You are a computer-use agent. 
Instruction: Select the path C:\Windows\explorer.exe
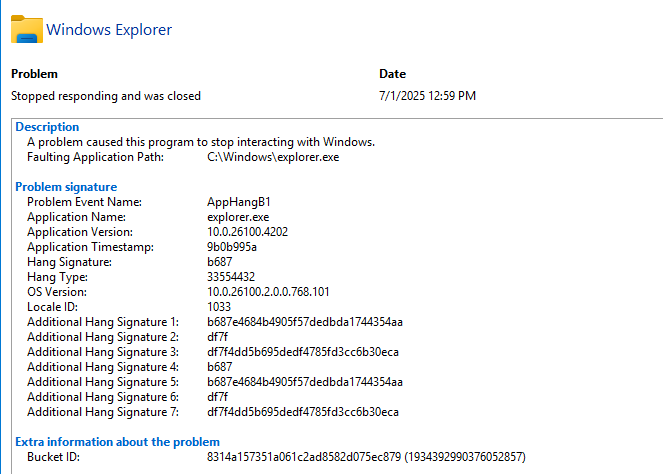(273, 157)
